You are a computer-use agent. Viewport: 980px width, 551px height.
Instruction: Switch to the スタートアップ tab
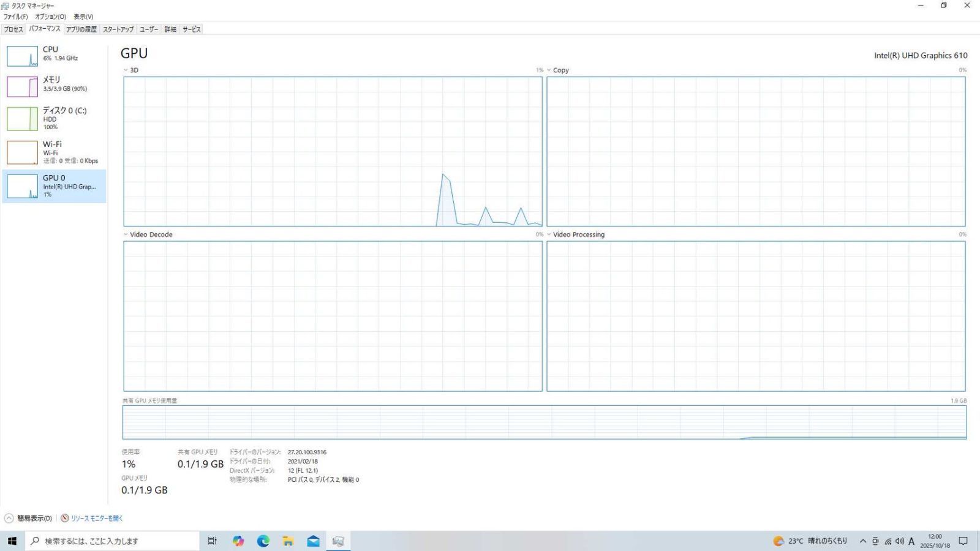tap(118, 29)
